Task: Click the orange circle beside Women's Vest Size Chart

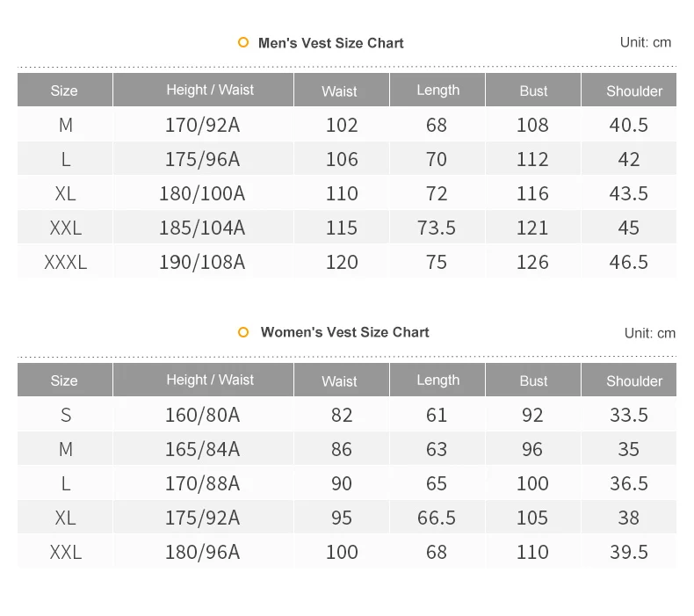Action: pyautogui.click(x=243, y=332)
